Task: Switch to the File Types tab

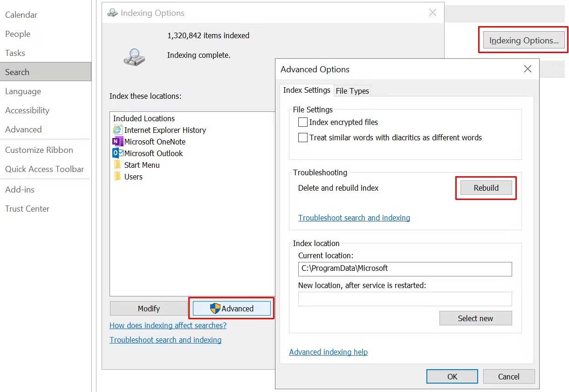Action: 352,91
